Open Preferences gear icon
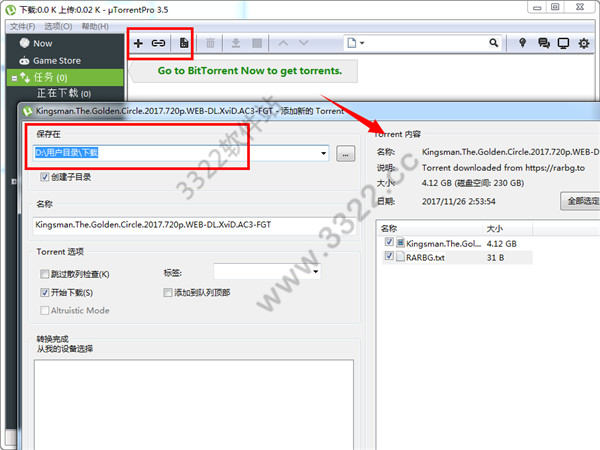Screen dimensions: 600x450 point(584,43)
